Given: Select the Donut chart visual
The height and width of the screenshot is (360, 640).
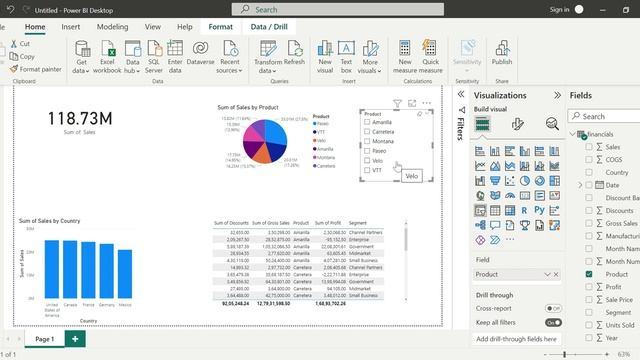Looking at the screenshot, I should 540,181.
